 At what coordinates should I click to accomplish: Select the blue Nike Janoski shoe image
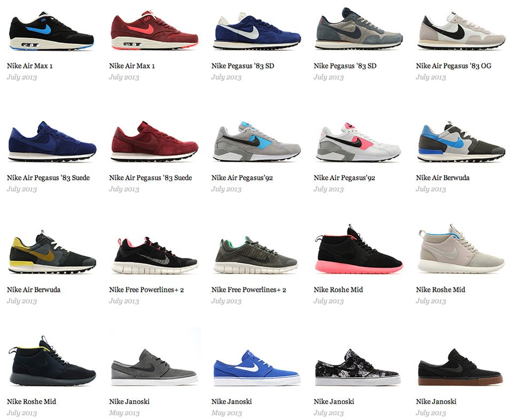pos(257,368)
